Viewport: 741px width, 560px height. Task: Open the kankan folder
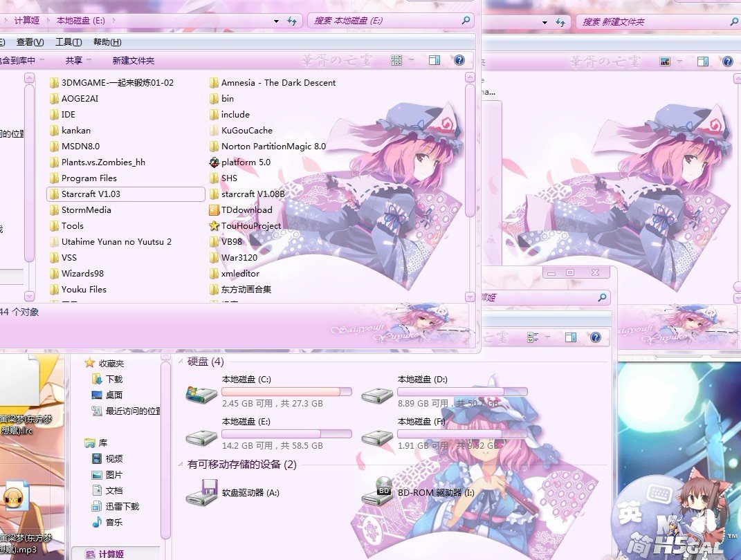(x=70, y=130)
